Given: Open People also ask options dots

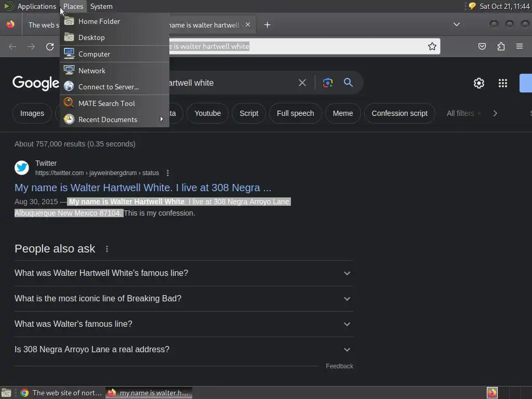Looking at the screenshot, I should coord(107,249).
